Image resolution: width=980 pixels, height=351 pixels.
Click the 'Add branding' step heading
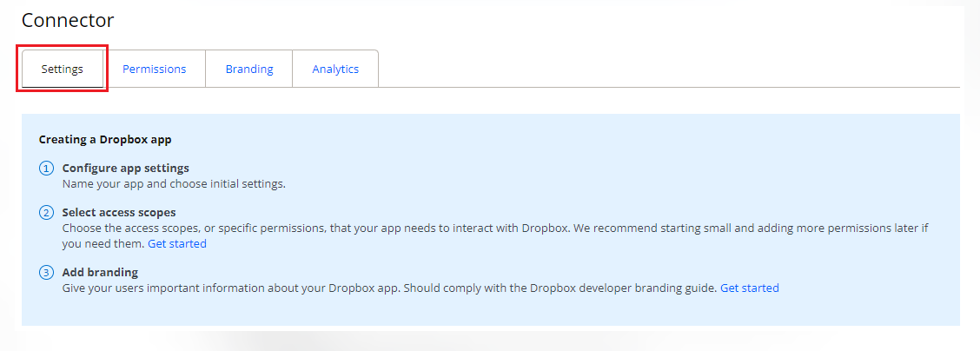[x=100, y=273]
